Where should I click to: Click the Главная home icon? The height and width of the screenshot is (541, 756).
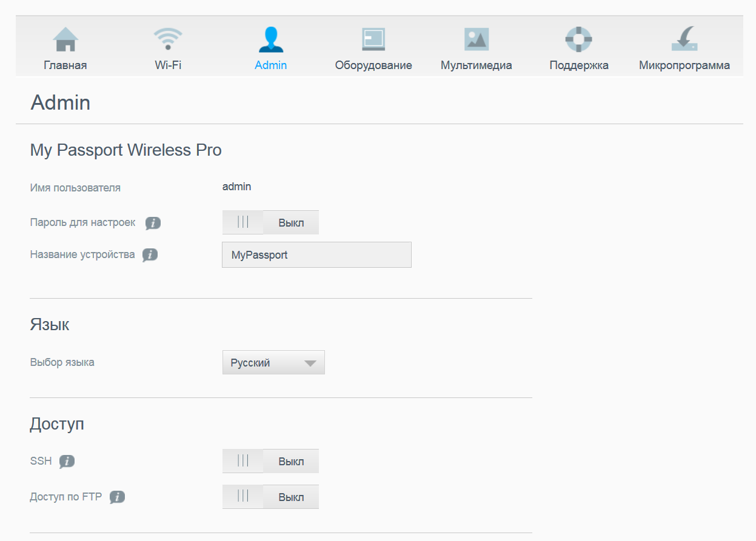65,39
